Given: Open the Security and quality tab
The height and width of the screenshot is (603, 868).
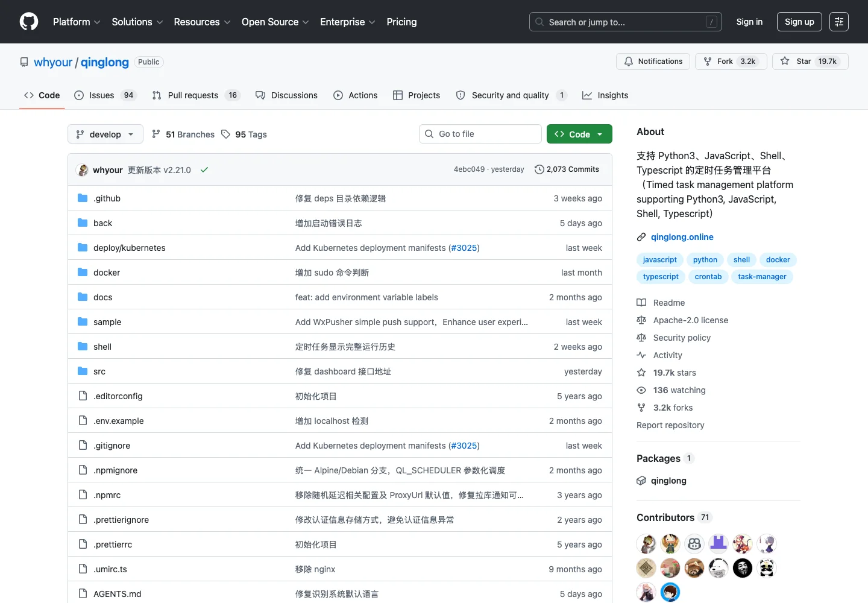Looking at the screenshot, I should (511, 95).
